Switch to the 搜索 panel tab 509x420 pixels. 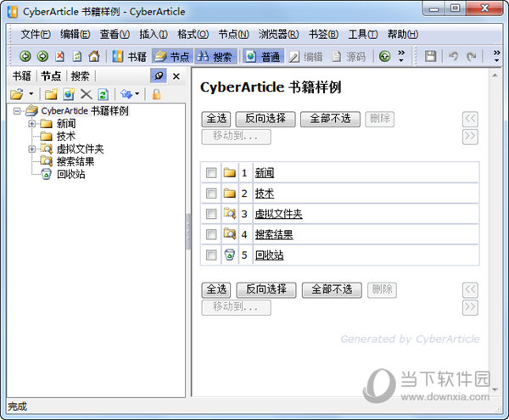pyautogui.click(x=80, y=76)
